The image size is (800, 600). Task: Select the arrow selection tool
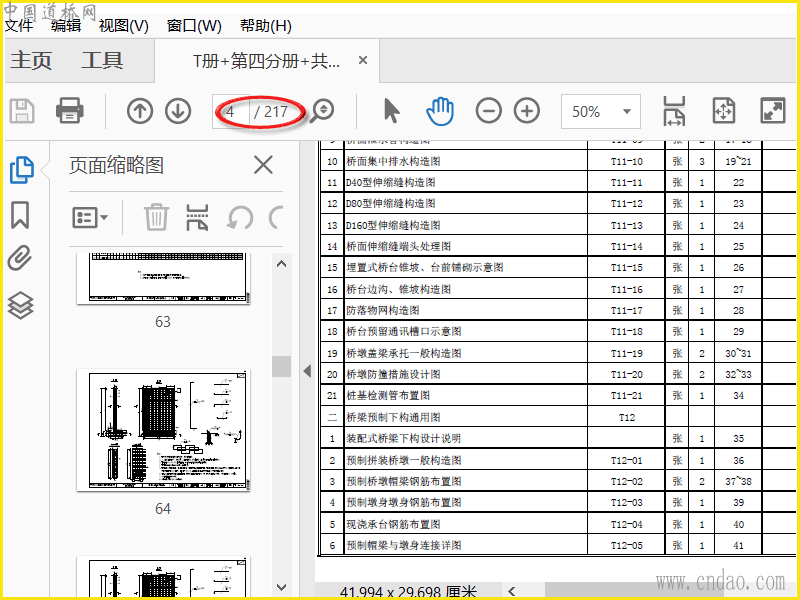point(391,111)
